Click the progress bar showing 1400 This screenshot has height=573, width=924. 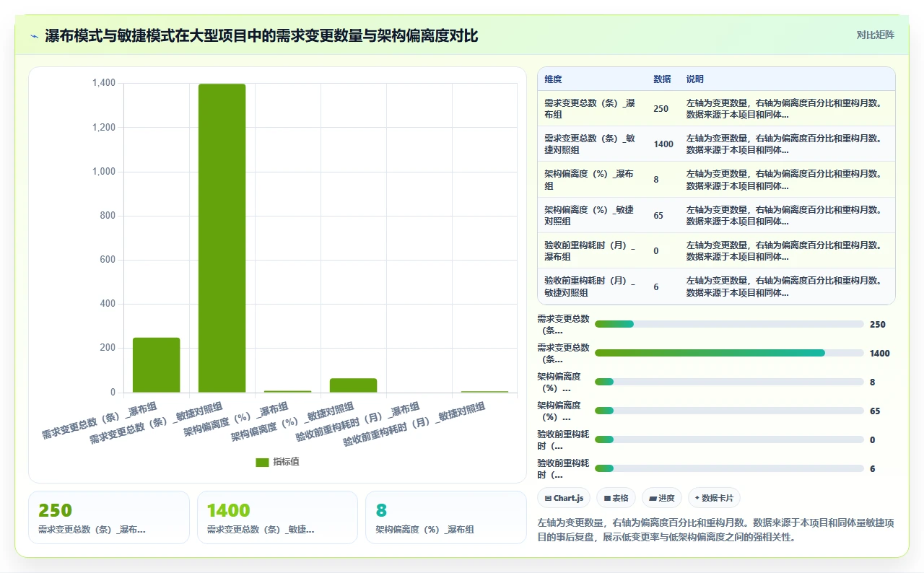[x=729, y=353]
